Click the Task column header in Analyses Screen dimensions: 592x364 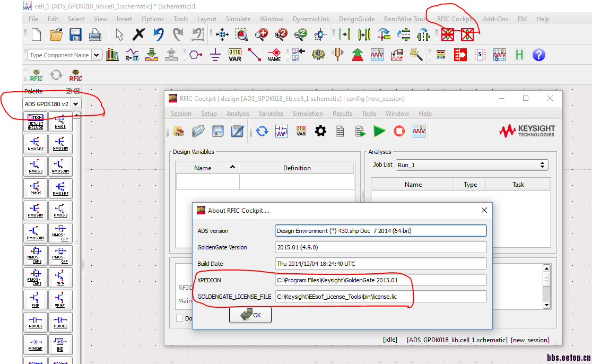click(x=518, y=185)
